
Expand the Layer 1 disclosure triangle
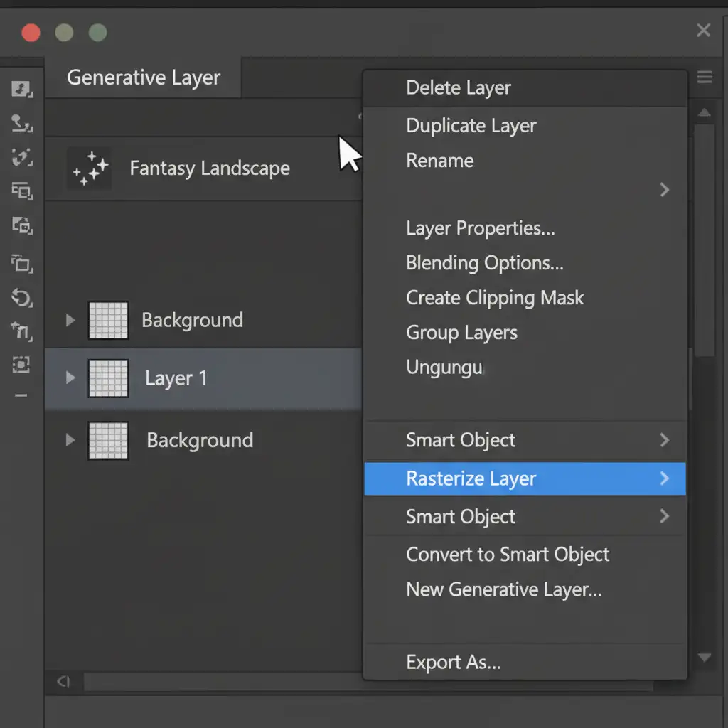[x=70, y=378]
